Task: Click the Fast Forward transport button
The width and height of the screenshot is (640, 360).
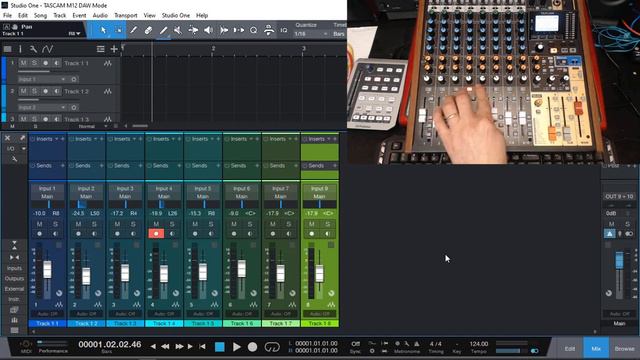Action: point(179,347)
